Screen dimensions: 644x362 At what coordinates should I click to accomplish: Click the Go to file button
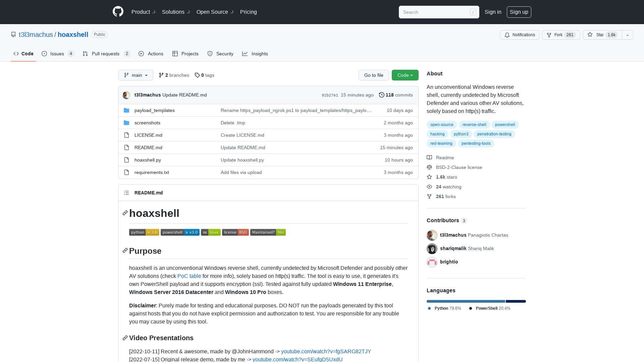click(x=374, y=75)
